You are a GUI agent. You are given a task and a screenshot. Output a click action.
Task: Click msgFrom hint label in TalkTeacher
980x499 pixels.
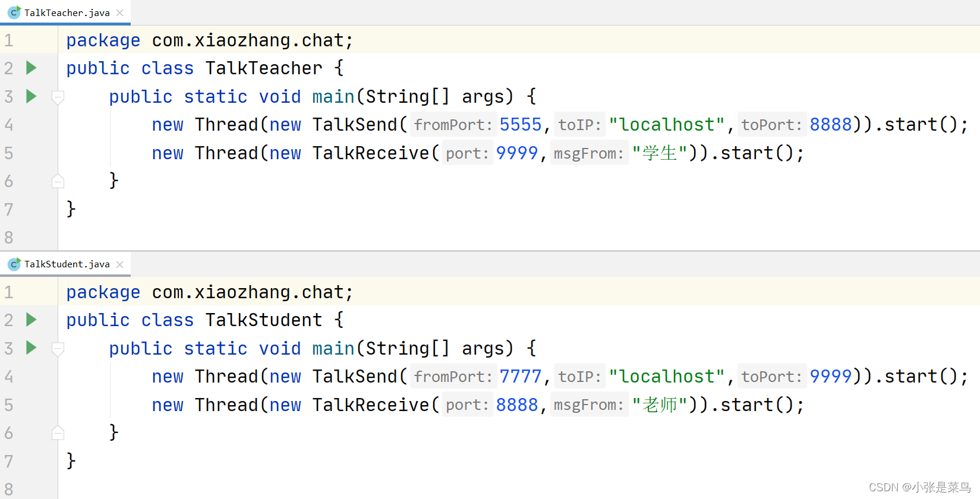coord(589,153)
